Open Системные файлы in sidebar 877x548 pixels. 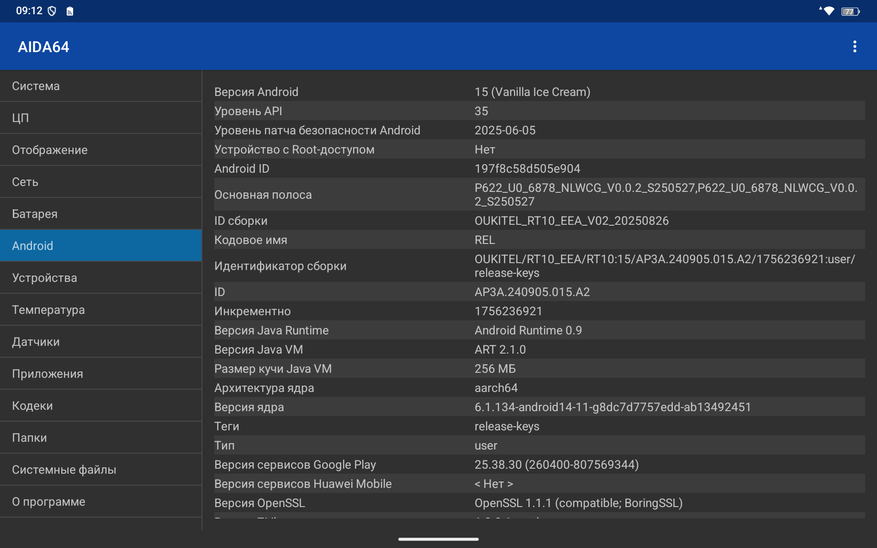click(100, 470)
